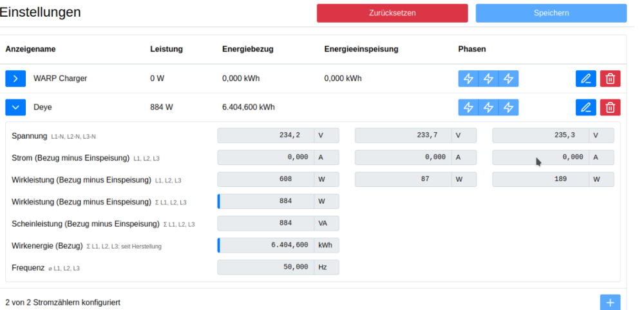644x310 pixels.
Task: Click first phase lightning icon for WARP Charger
Action: (x=468, y=79)
